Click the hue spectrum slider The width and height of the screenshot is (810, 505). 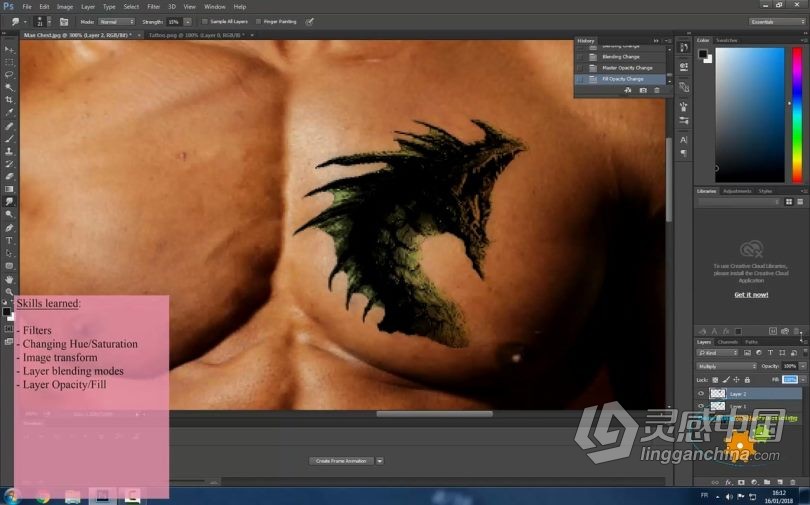(x=797, y=115)
